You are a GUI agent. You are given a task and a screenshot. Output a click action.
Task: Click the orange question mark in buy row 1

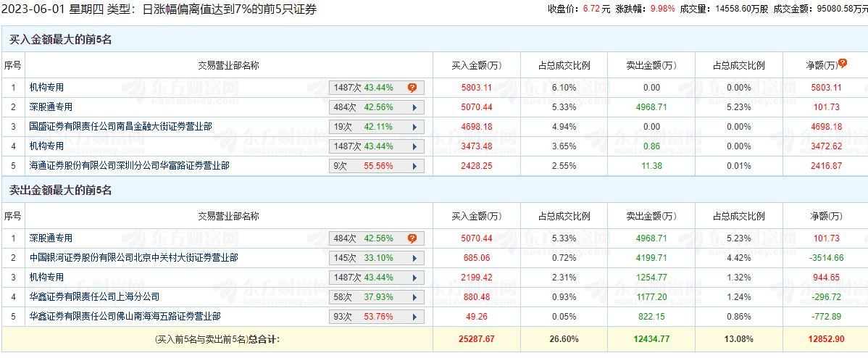coord(412,88)
